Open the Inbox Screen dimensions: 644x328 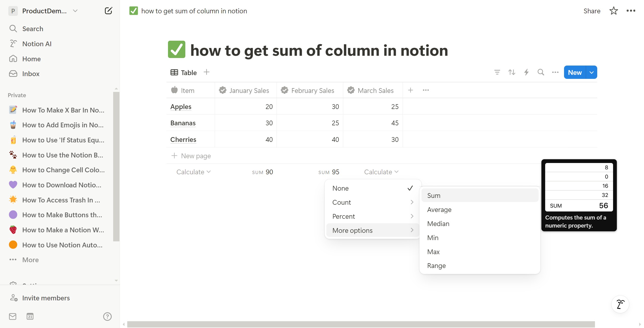(31, 74)
